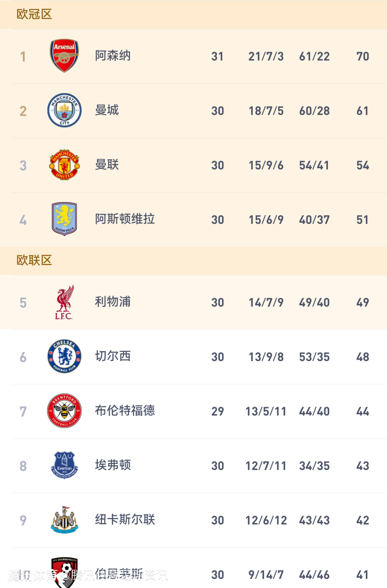Select the 欧冠区 section header
387x588 pixels.
(34, 14)
